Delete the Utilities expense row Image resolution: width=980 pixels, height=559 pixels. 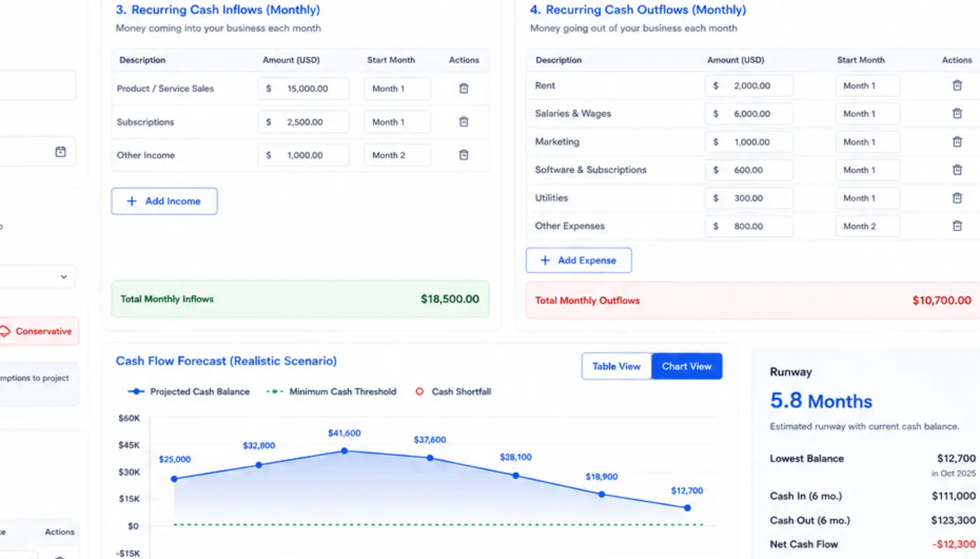pos(957,198)
